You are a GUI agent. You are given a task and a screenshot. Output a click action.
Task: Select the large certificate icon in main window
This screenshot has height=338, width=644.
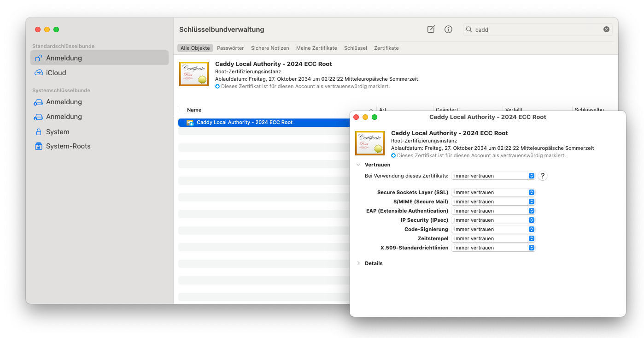(194, 74)
